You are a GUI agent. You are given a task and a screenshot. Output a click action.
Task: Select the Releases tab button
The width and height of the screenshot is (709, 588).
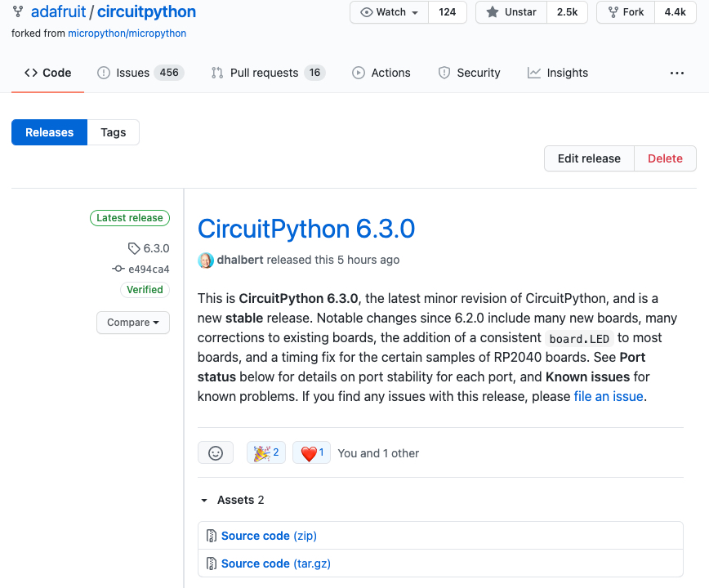click(x=49, y=132)
